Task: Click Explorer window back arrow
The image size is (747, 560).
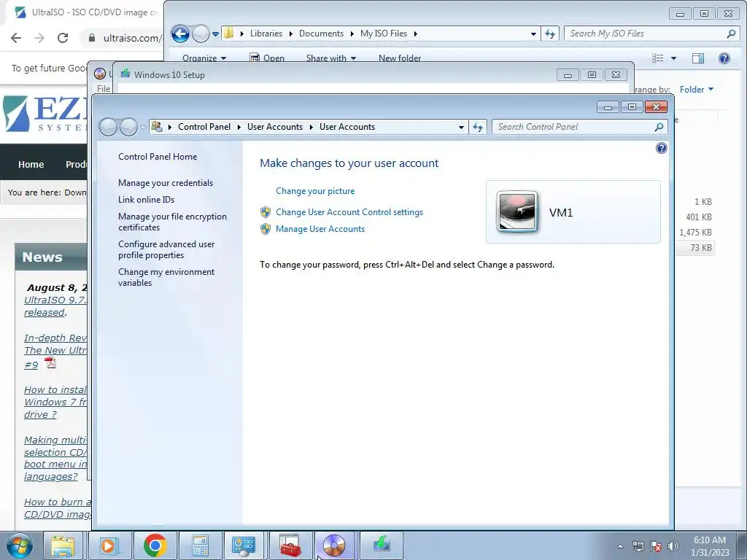Action: pos(181,34)
